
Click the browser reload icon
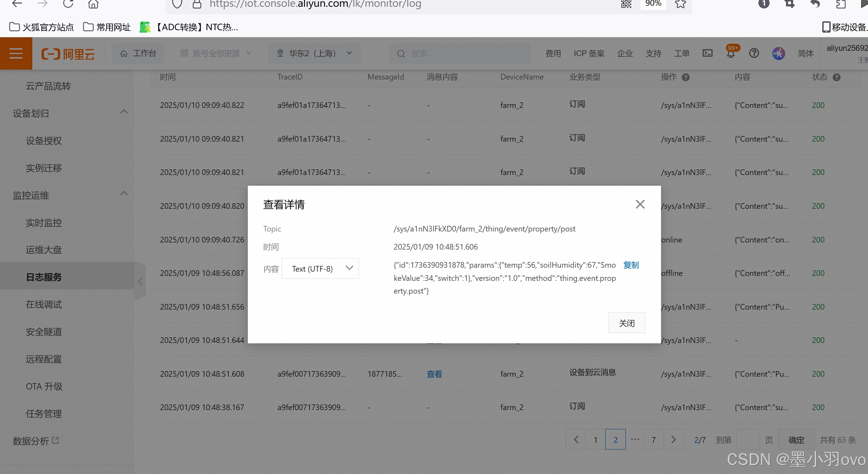coord(68,4)
